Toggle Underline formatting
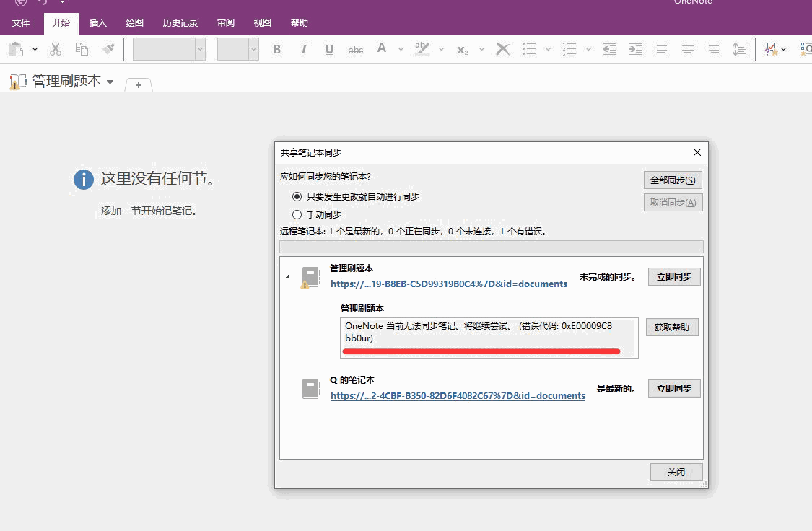Viewport: 812px width, 531px height. 329,49
